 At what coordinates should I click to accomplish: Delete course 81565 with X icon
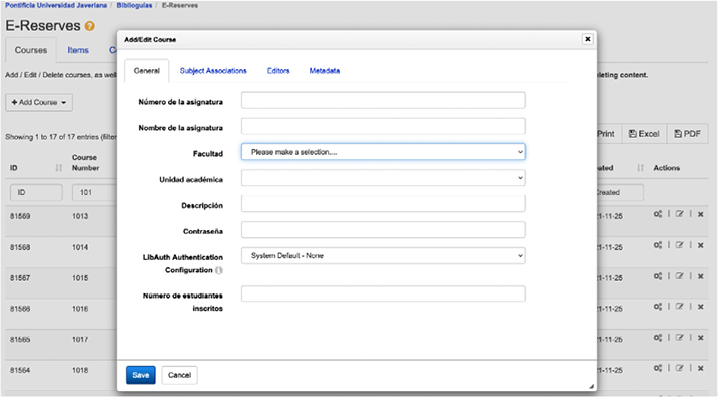click(x=701, y=338)
